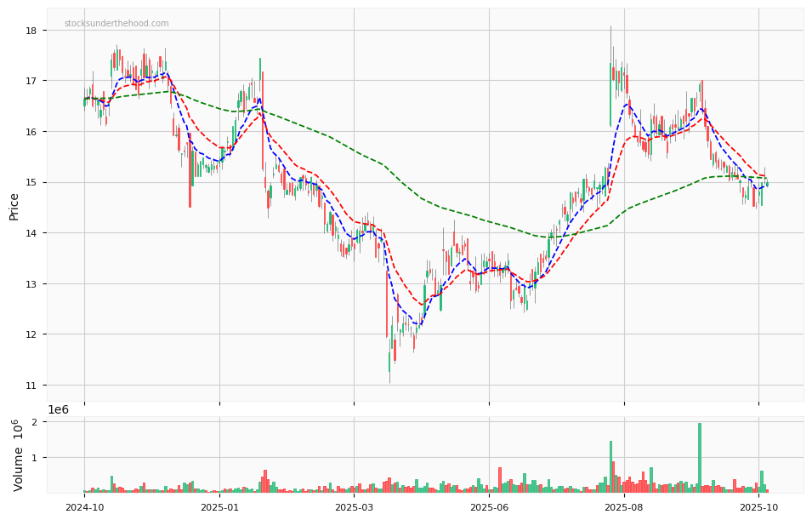
Task: Click the Volume axis label
Action: [x=19, y=454]
